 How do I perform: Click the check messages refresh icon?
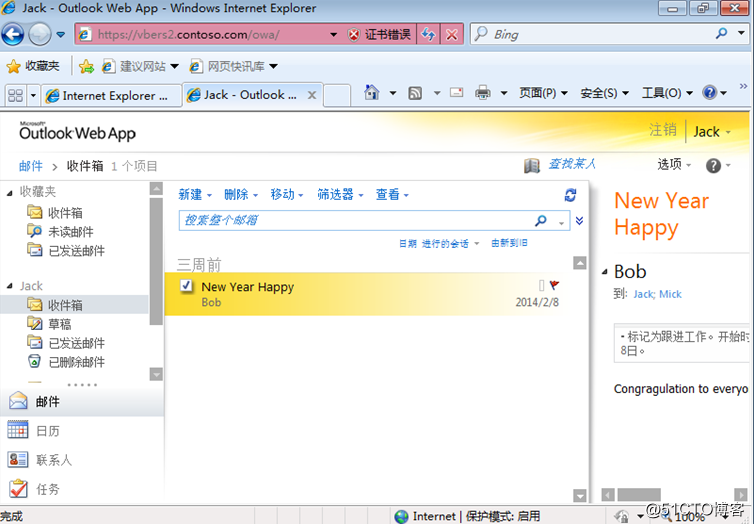pos(570,195)
